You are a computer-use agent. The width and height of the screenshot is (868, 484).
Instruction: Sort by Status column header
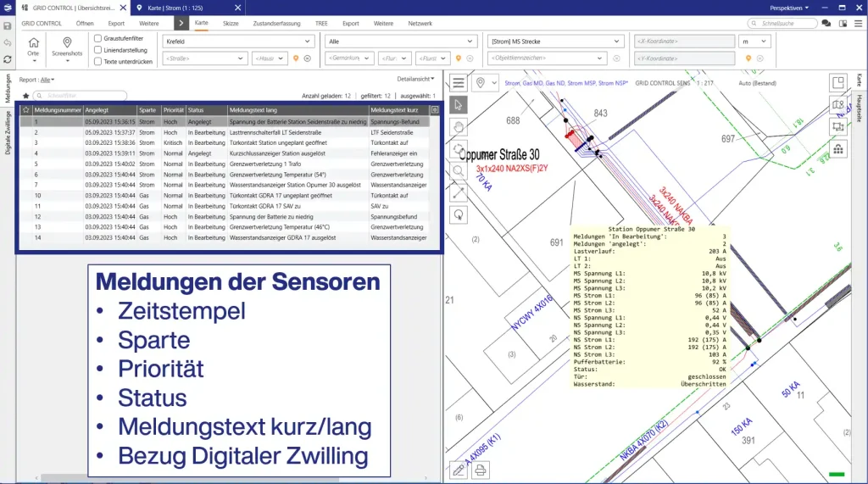pos(206,110)
